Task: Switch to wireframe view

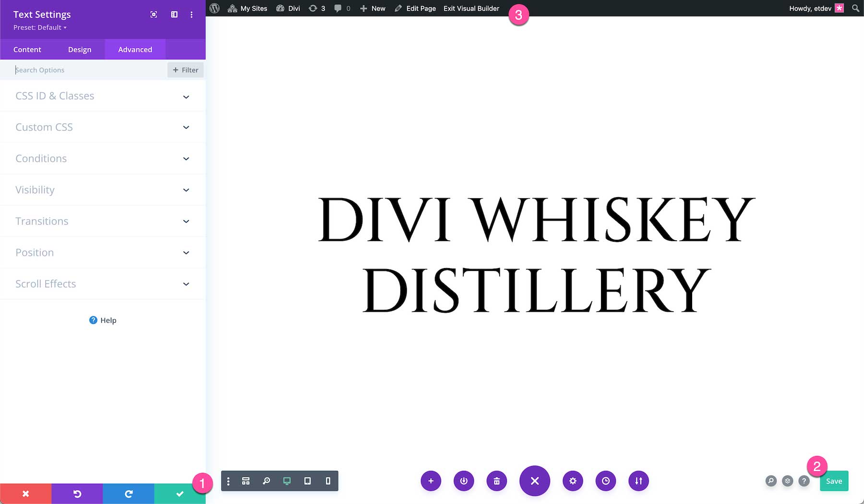Action: pyautogui.click(x=246, y=481)
